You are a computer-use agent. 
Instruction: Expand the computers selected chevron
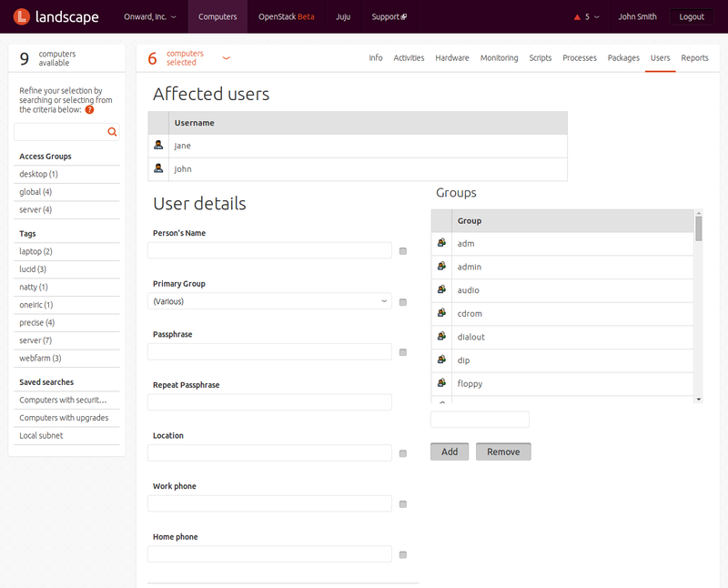(x=227, y=58)
